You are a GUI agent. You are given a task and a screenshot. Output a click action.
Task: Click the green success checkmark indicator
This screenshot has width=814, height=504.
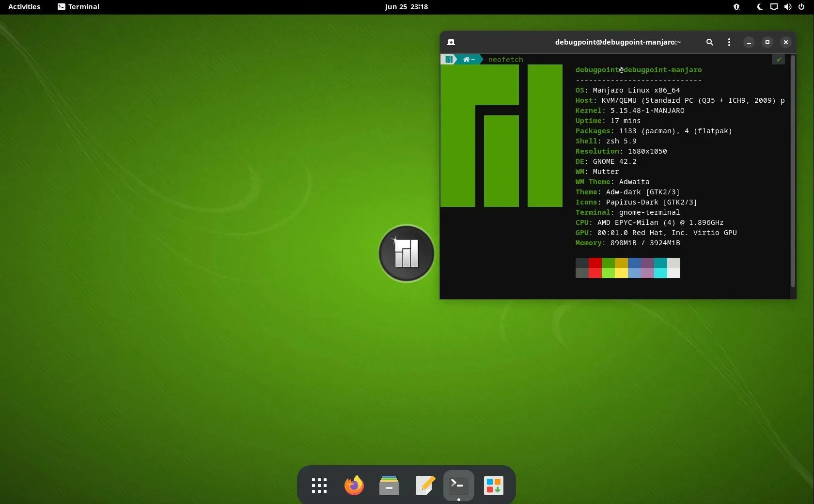(x=778, y=59)
